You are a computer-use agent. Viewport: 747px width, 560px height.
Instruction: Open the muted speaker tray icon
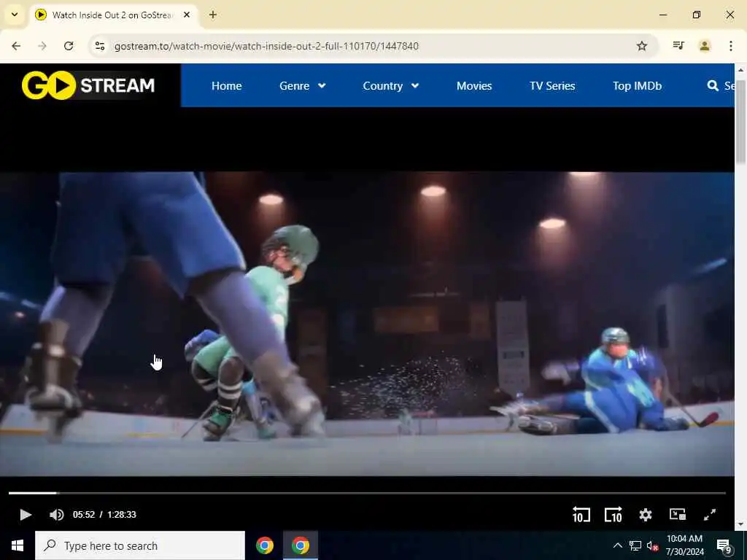point(653,545)
